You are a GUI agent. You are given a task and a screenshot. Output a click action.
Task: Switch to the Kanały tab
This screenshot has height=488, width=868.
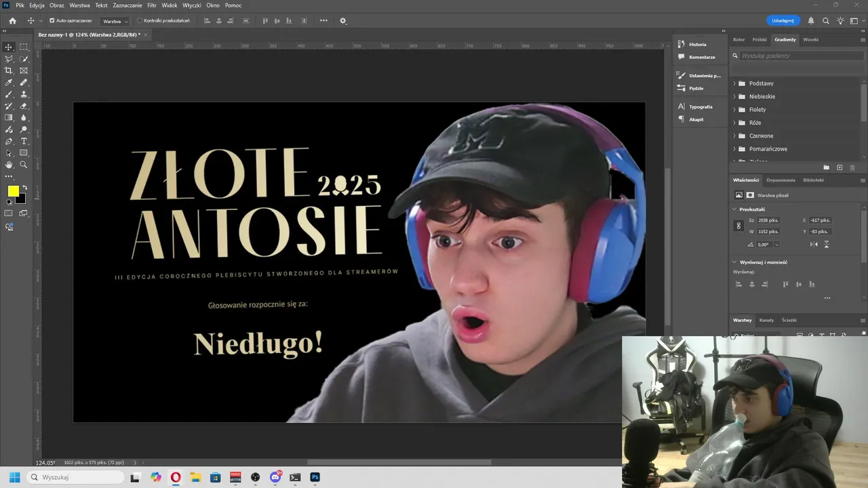pyautogui.click(x=766, y=320)
